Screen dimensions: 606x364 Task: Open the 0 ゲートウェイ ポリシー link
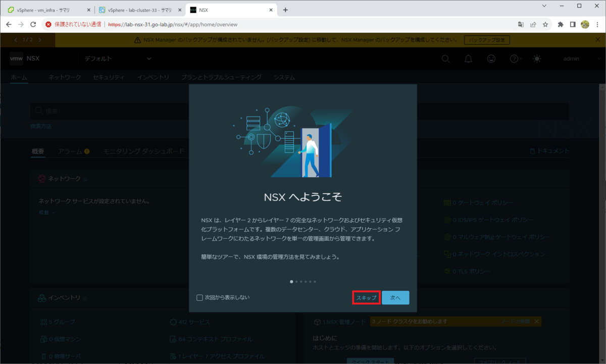[478, 203]
